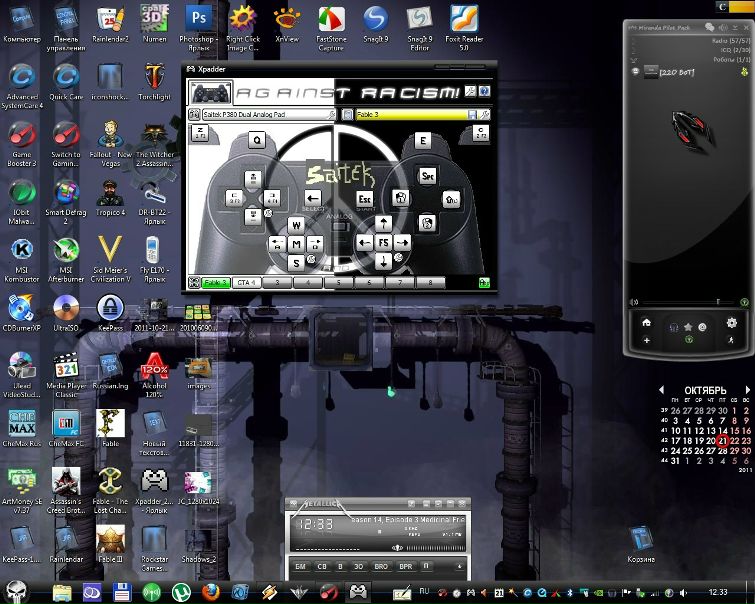Click Miranda add contact plus icon
Viewport: 755px width, 604px height.
coord(647,340)
